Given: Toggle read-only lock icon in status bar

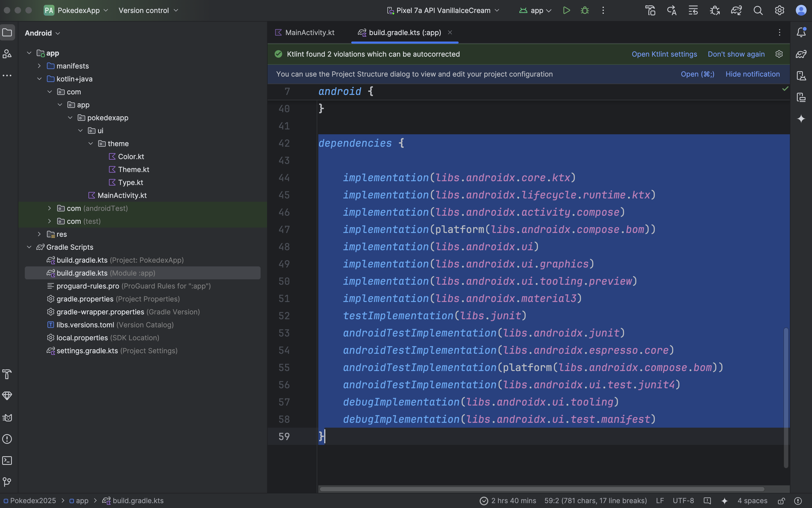Looking at the screenshot, I should click(782, 501).
